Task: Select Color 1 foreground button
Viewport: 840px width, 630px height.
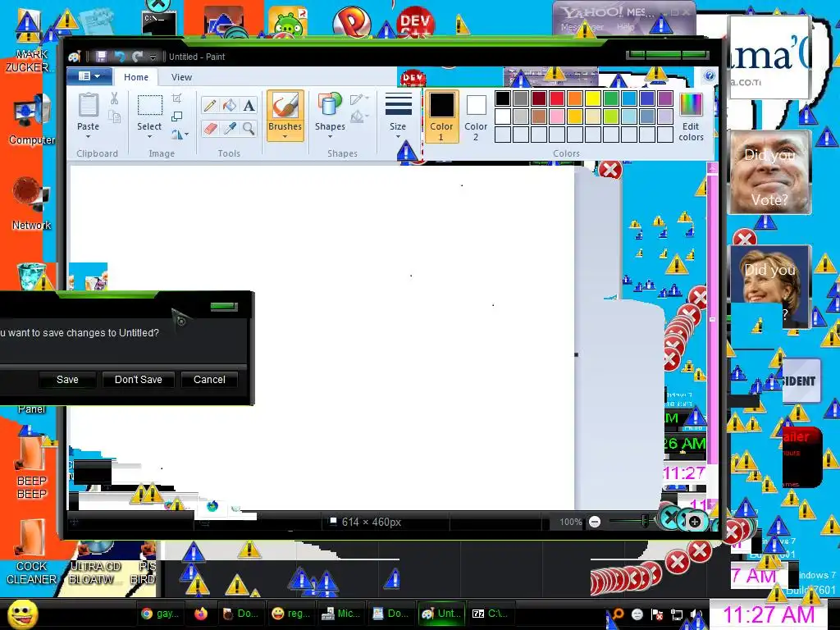Action: click(441, 116)
